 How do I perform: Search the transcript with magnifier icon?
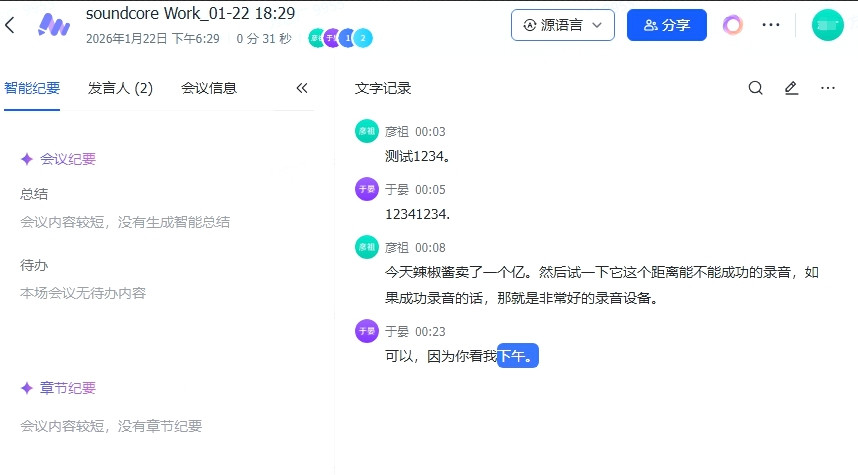click(x=756, y=88)
